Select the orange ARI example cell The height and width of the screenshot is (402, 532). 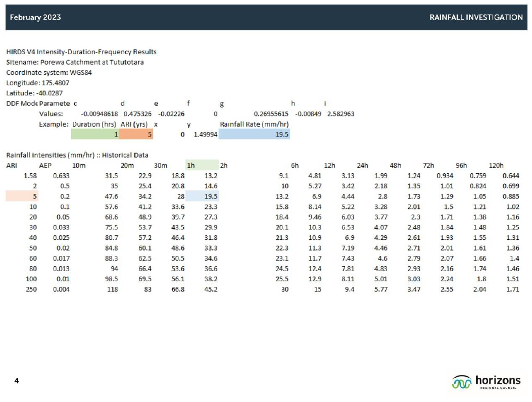pyautogui.click(x=136, y=134)
